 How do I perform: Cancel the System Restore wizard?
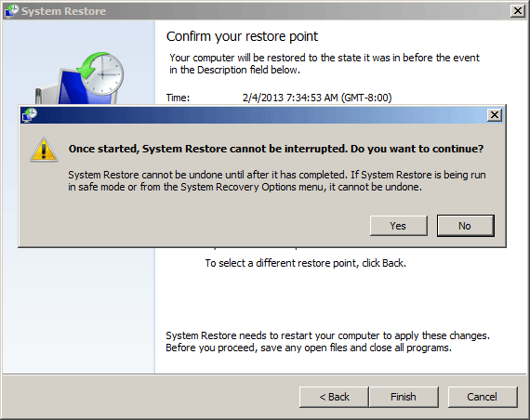pyautogui.click(x=483, y=397)
